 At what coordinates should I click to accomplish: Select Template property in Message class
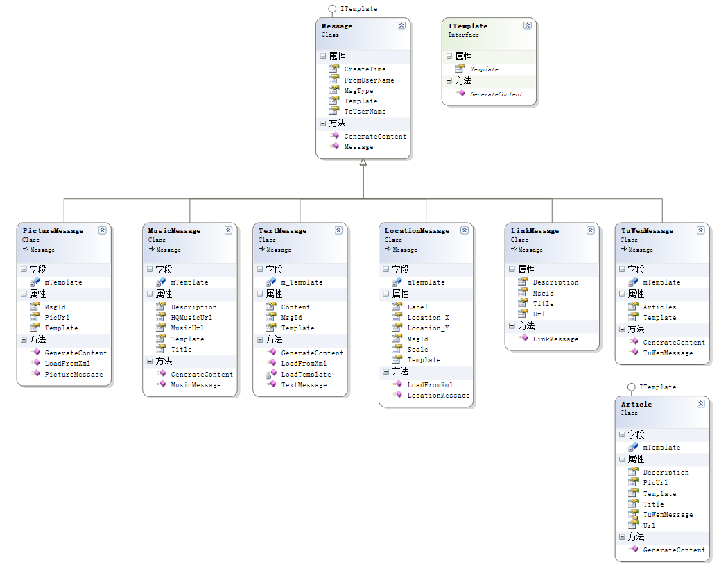(x=361, y=101)
